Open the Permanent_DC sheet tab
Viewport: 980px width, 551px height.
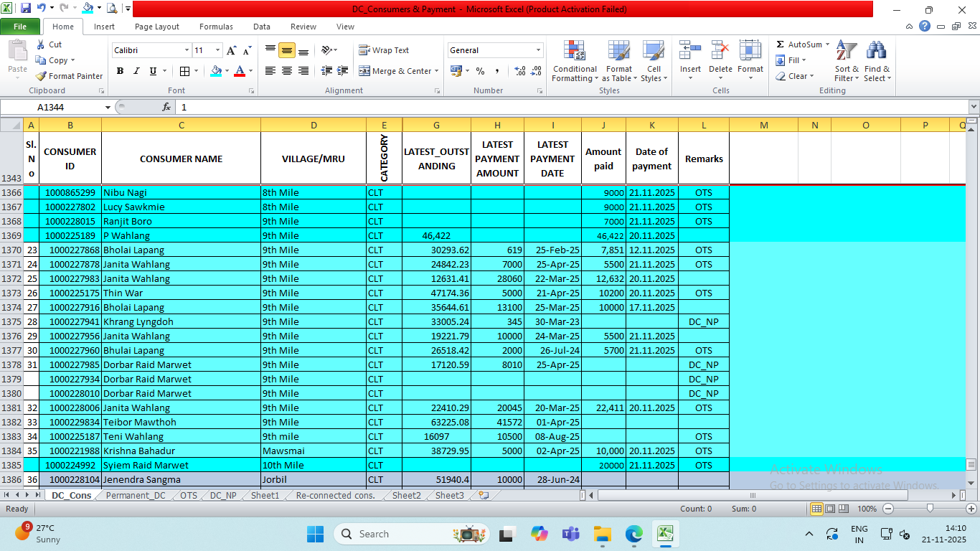(136, 495)
